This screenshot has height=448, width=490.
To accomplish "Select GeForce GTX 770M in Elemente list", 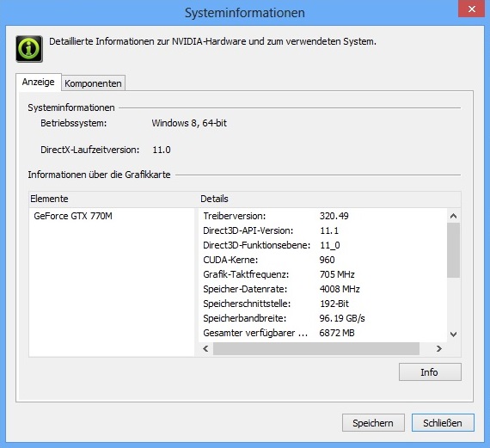I will pyautogui.click(x=73, y=216).
